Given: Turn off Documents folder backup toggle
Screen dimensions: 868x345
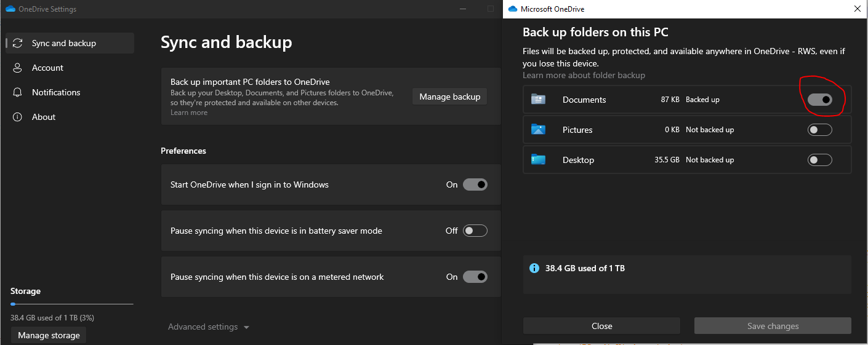Looking at the screenshot, I should click(820, 100).
